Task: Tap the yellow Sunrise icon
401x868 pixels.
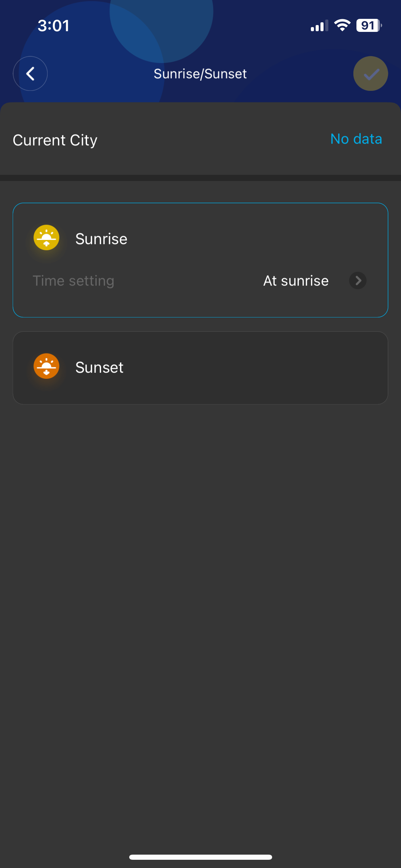Action: [46, 238]
